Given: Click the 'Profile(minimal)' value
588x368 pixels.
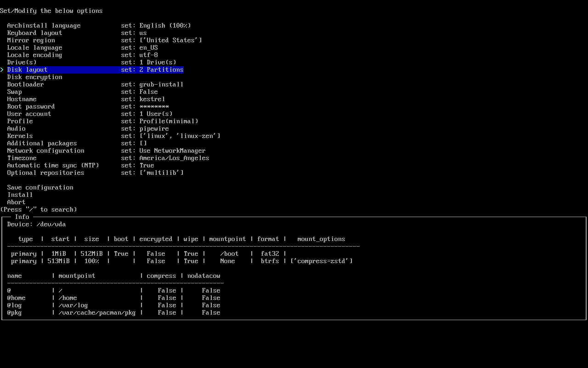Looking at the screenshot, I should (169, 121).
